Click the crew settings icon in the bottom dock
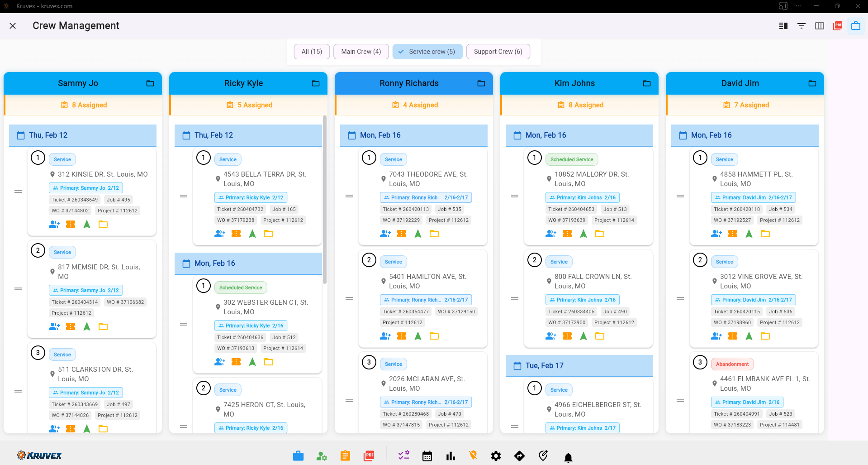The image size is (868, 465). (322, 456)
